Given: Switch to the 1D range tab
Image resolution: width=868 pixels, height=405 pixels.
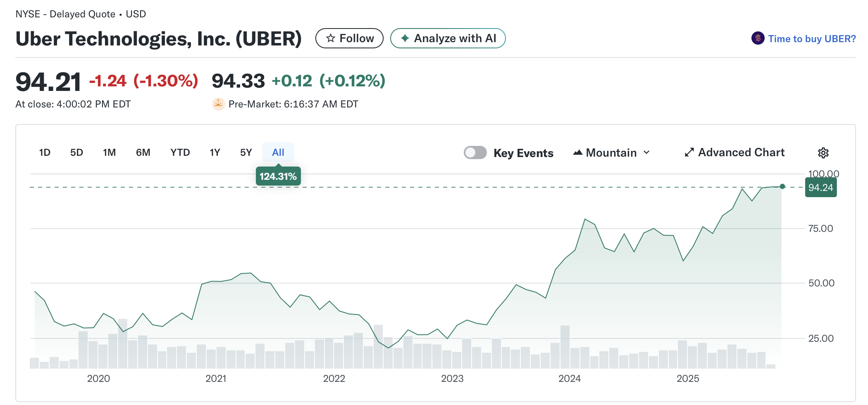Looking at the screenshot, I should pos(45,152).
